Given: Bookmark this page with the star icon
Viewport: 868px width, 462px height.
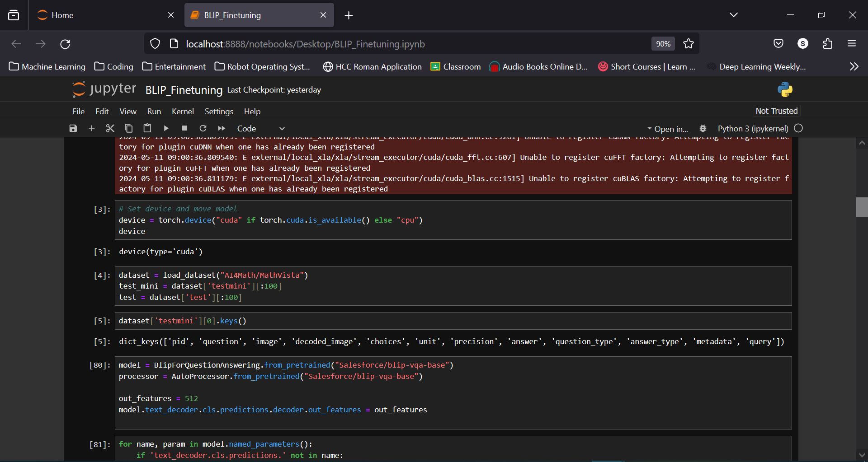Looking at the screenshot, I should pos(689,44).
